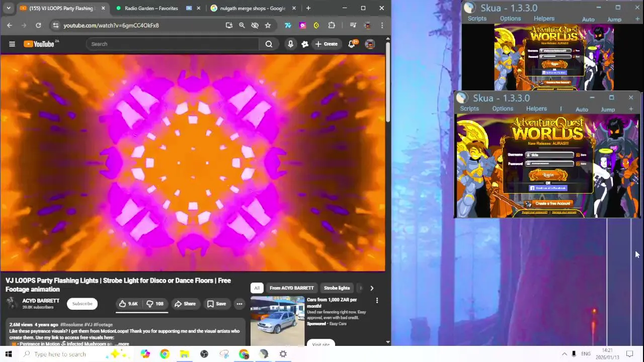Image resolution: width=644 pixels, height=362 pixels.
Task: Open ad options three-dot menu
Action: [377, 301]
